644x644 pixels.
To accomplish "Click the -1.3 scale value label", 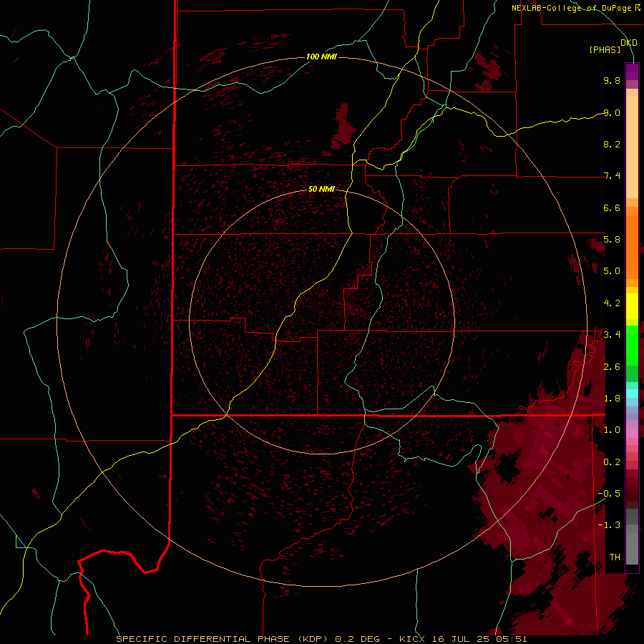I will click(x=609, y=525).
